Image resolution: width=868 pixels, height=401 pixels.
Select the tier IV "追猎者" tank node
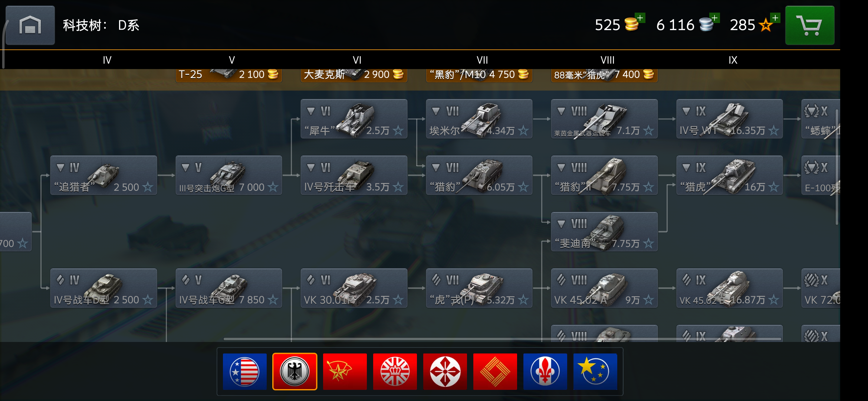click(x=103, y=175)
